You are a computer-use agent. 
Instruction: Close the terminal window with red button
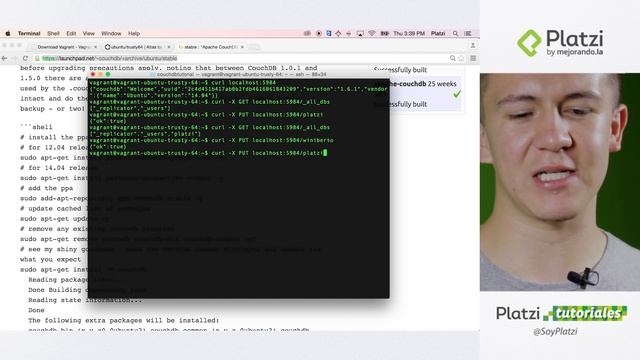93,74
